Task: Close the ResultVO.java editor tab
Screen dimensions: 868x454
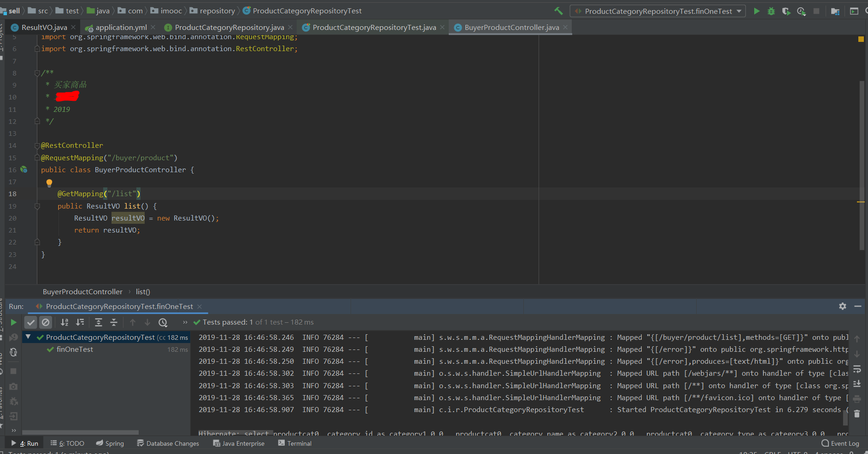Action: [x=73, y=28]
